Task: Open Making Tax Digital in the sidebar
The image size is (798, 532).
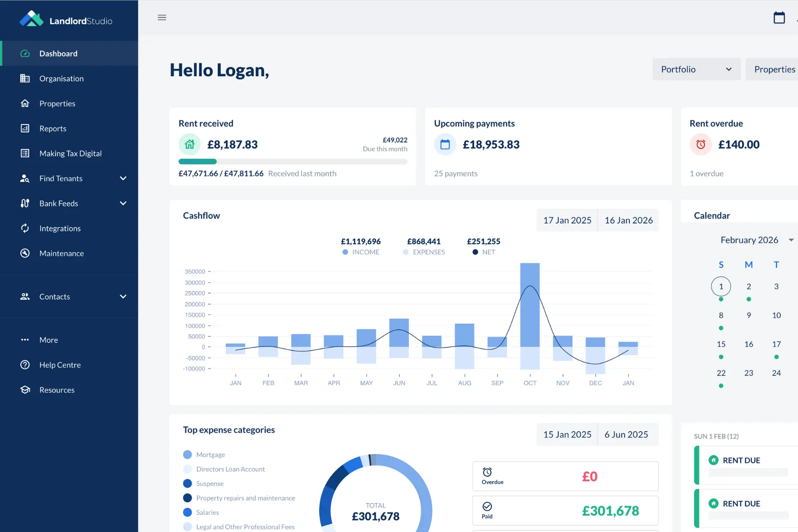Action: [69, 153]
